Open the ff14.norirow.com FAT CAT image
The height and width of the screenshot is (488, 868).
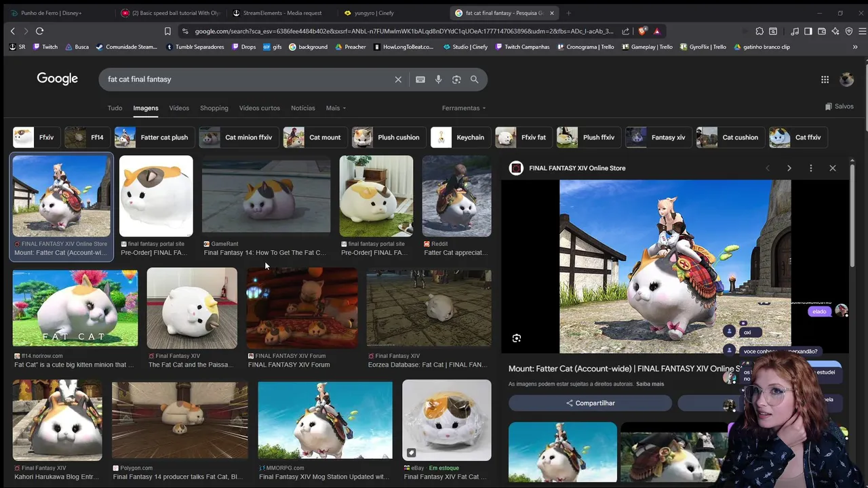pyautogui.click(x=75, y=308)
